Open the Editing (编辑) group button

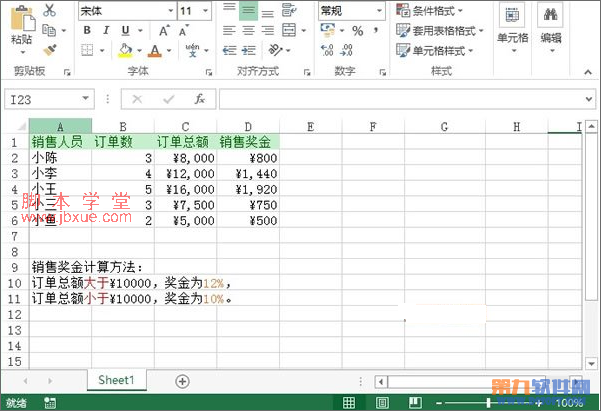[551, 29]
